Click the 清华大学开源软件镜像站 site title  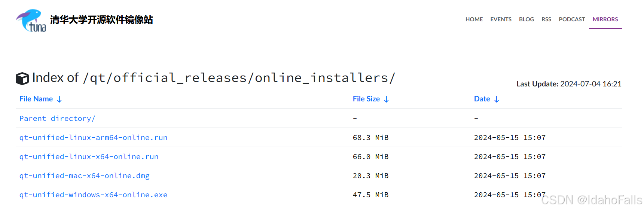coord(101,20)
